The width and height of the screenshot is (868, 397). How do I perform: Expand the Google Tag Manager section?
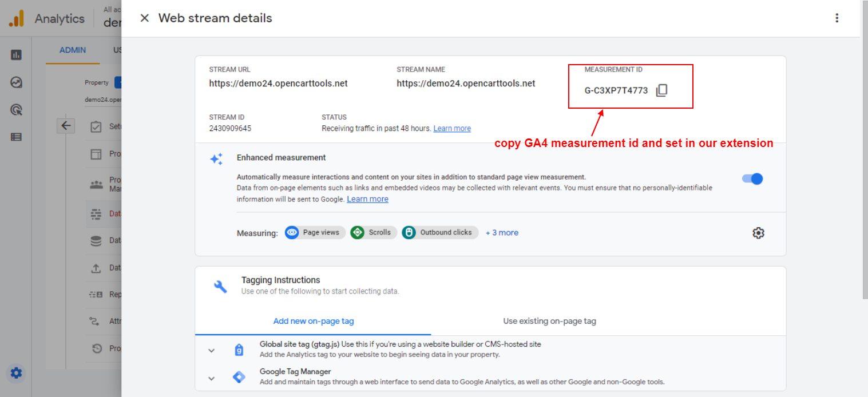pos(211,378)
